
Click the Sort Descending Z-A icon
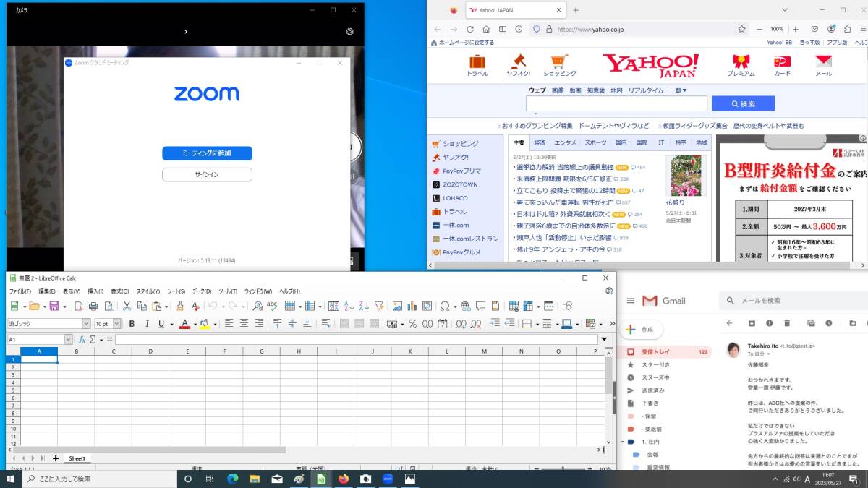coord(364,307)
